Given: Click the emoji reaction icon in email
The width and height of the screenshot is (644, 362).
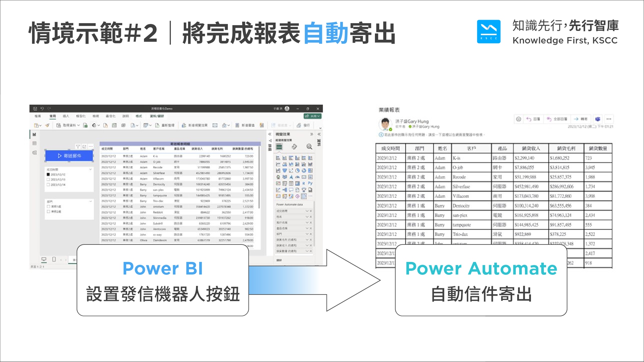Looking at the screenshot, I should coord(518,119).
